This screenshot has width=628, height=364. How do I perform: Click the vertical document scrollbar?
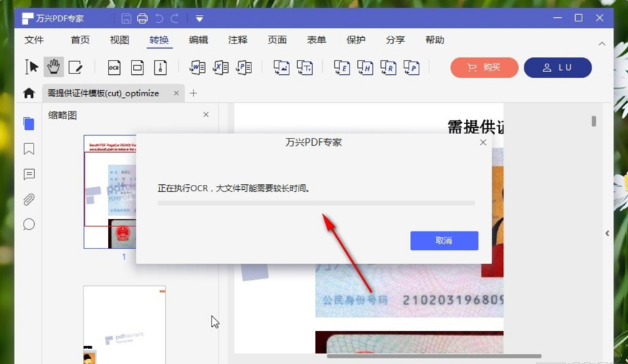click(594, 121)
